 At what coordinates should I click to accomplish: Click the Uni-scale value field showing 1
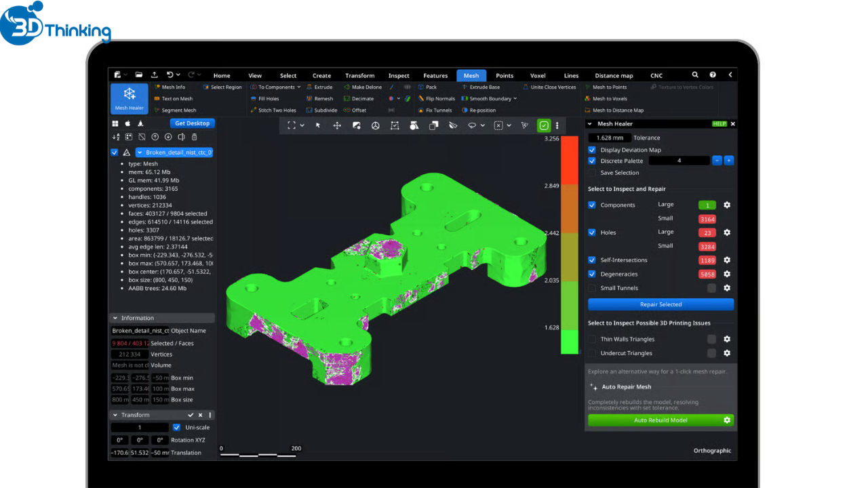point(140,428)
